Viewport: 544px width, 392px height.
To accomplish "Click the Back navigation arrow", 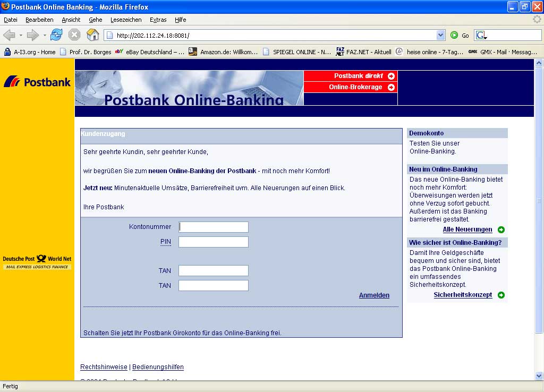I will pos(9,35).
